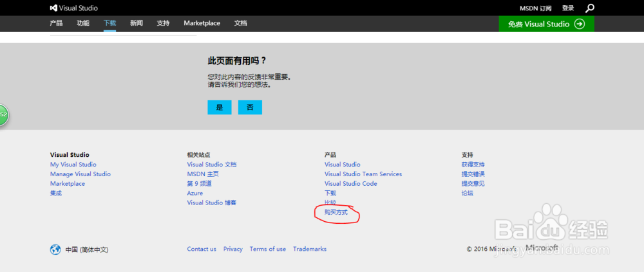Open MSDN 主页 link
The width and height of the screenshot is (644, 272).
click(203, 174)
